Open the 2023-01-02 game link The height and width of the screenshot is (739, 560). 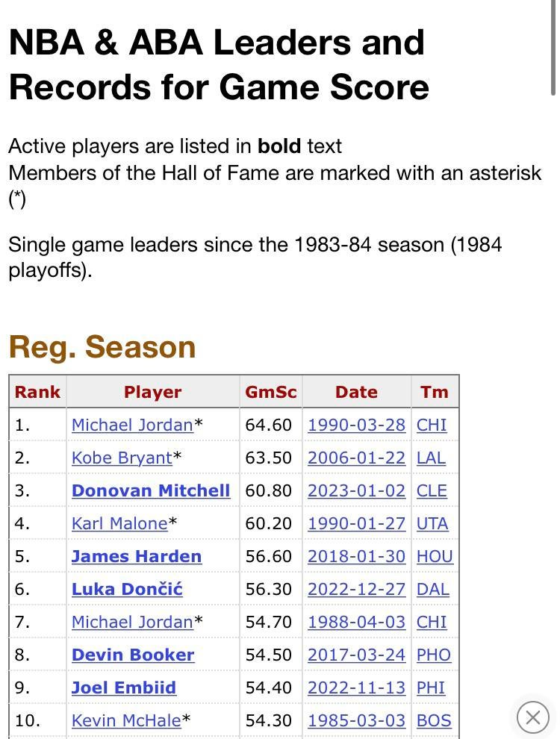tap(356, 490)
